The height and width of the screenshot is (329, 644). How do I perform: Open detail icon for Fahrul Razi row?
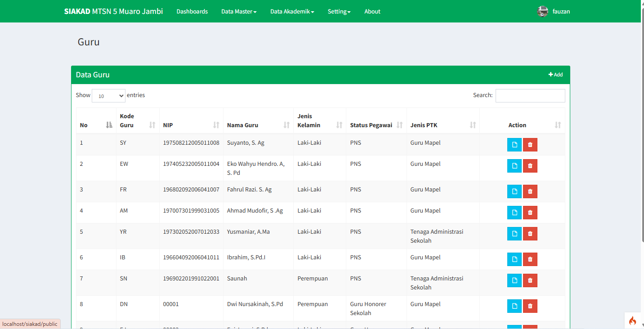[514, 191]
